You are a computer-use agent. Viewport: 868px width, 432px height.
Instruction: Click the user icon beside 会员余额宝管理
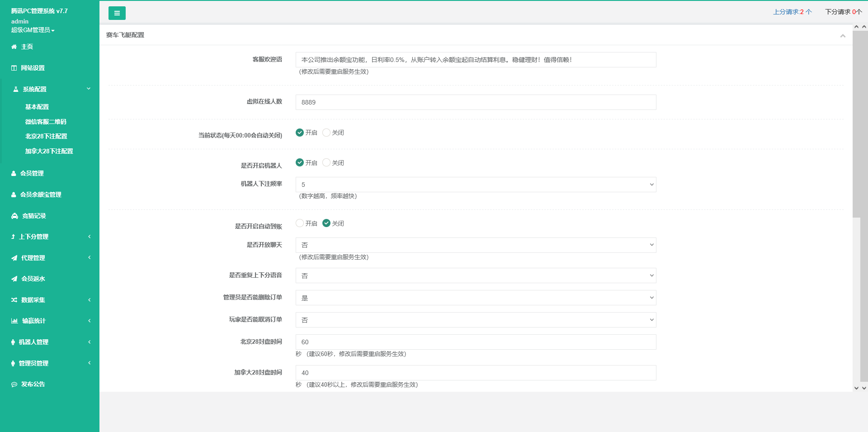[x=14, y=195]
